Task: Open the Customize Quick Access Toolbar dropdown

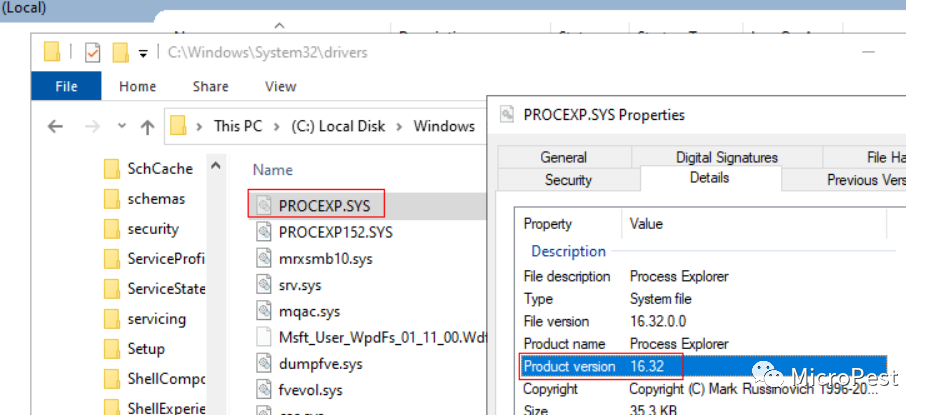Action: 143,53
